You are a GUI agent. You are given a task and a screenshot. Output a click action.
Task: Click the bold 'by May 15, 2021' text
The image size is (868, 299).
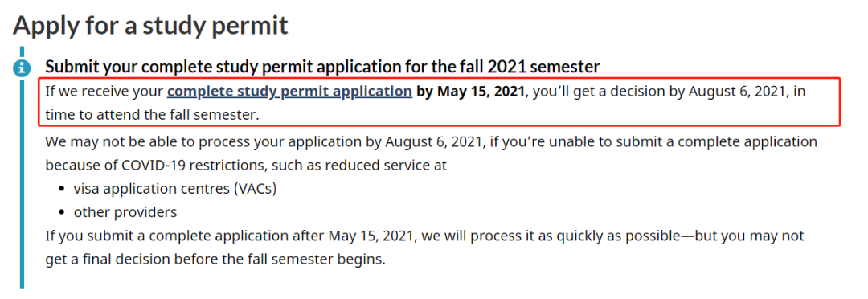(x=470, y=92)
